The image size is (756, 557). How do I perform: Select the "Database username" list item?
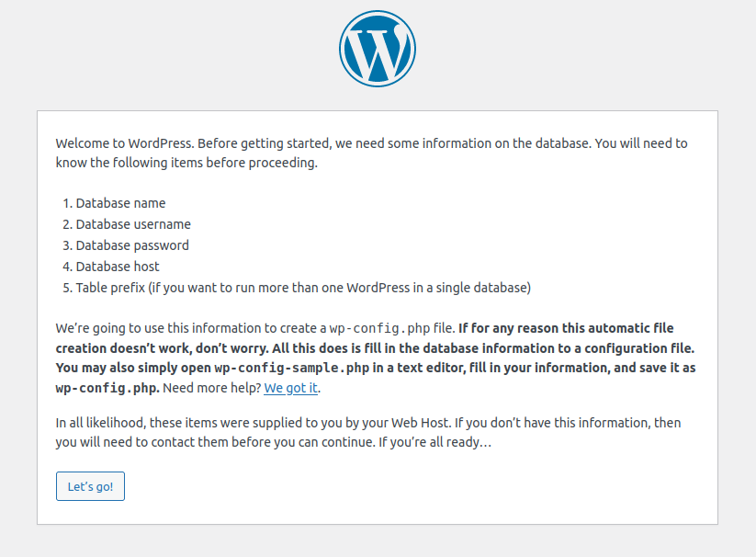point(133,224)
